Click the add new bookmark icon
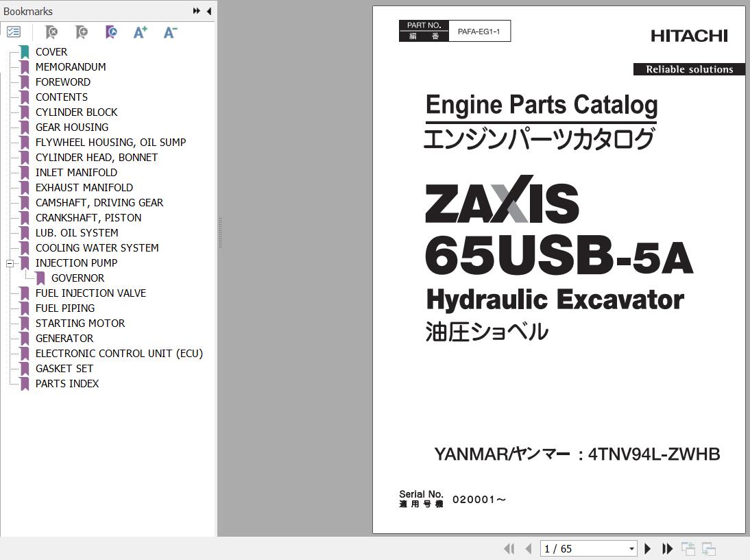 (x=82, y=32)
